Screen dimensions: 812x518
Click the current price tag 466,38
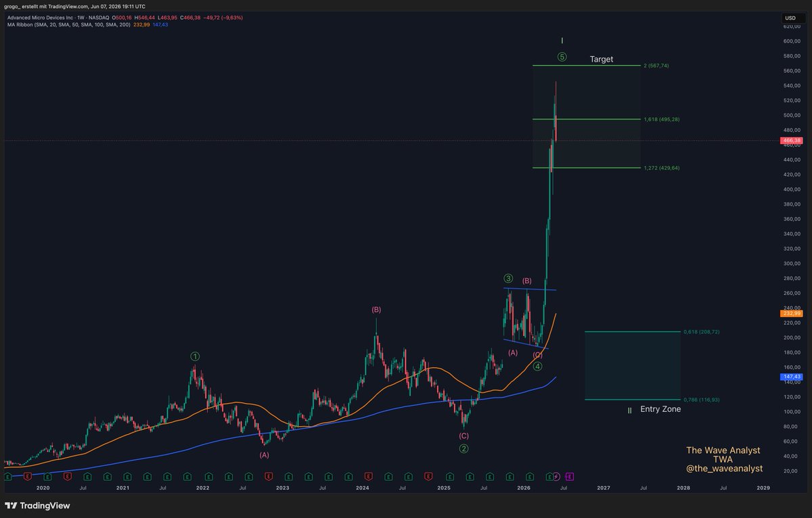[791, 141]
